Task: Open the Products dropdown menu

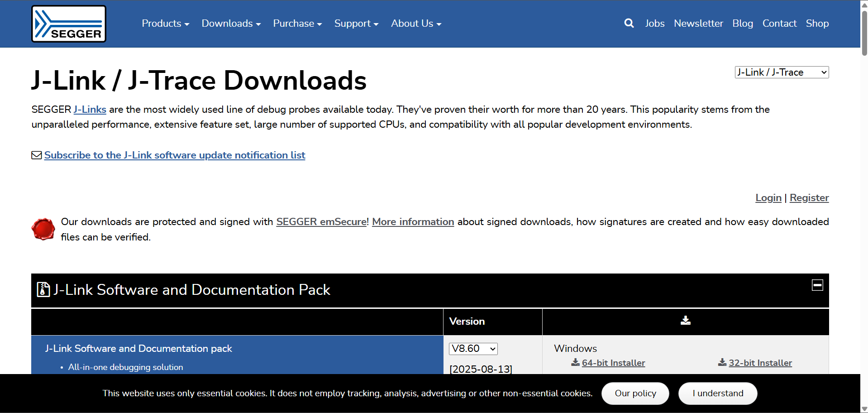Action: (x=166, y=24)
